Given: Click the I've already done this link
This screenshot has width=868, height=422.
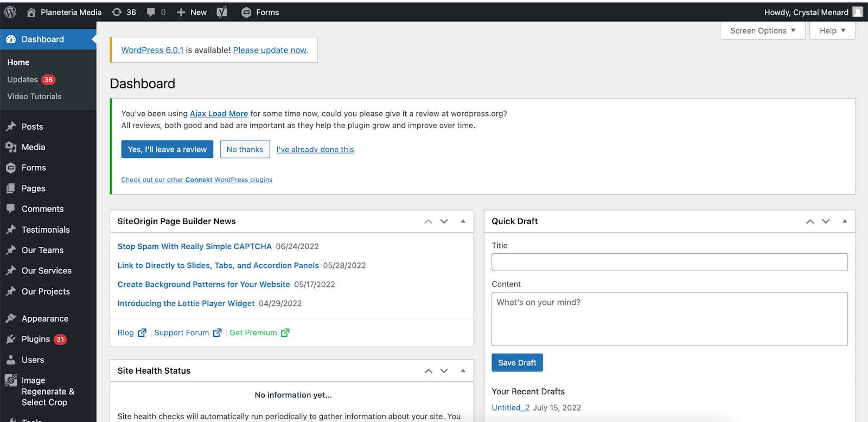Looking at the screenshot, I should (x=315, y=149).
